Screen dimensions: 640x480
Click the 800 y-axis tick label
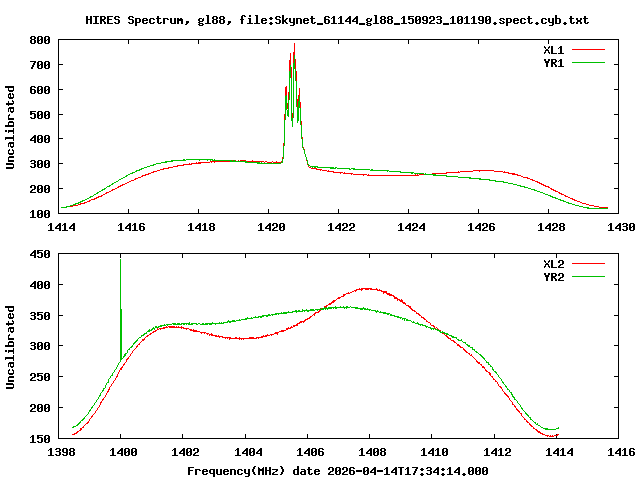(41, 40)
